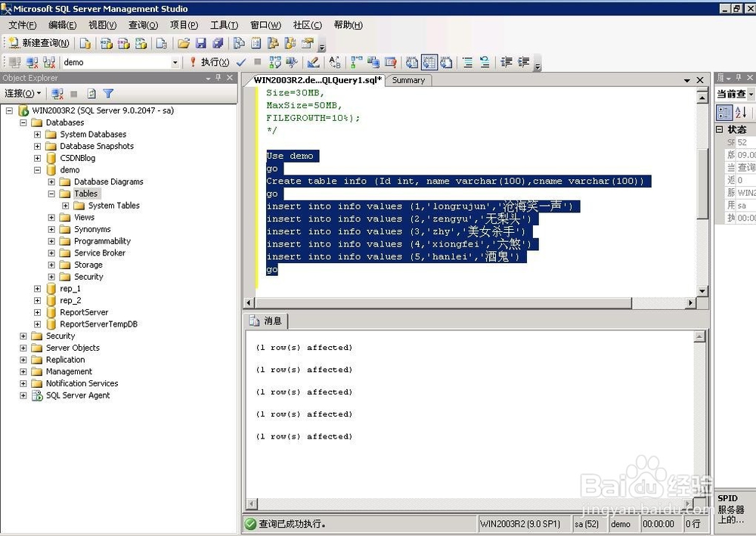Select the ReportServer database item
756x536 pixels.
(x=84, y=312)
